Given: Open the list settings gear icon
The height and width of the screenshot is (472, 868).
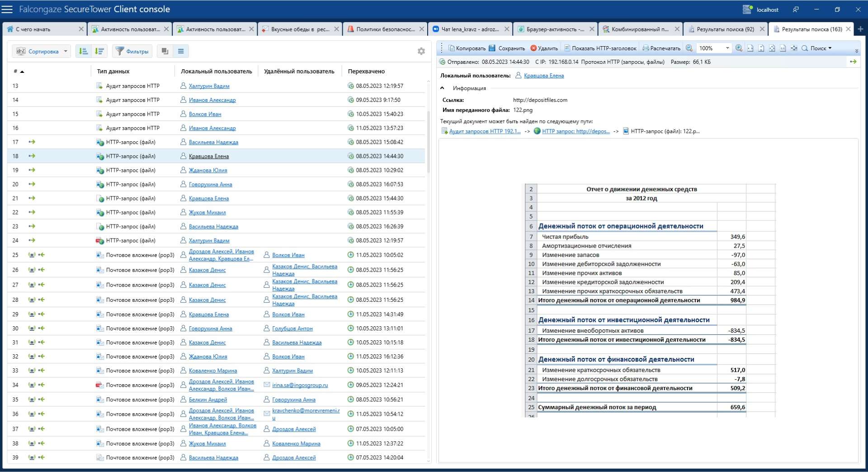Looking at the screenshot, I should point(421,51).
